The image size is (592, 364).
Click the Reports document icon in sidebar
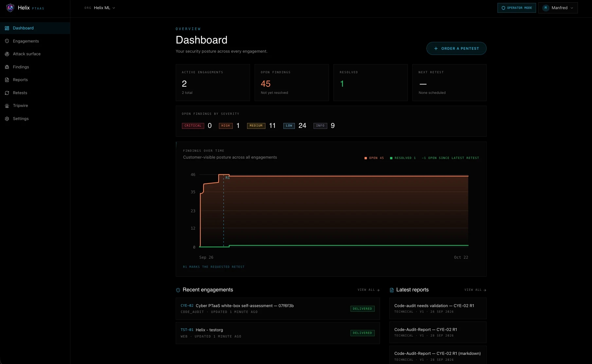(x=7, y=80)
